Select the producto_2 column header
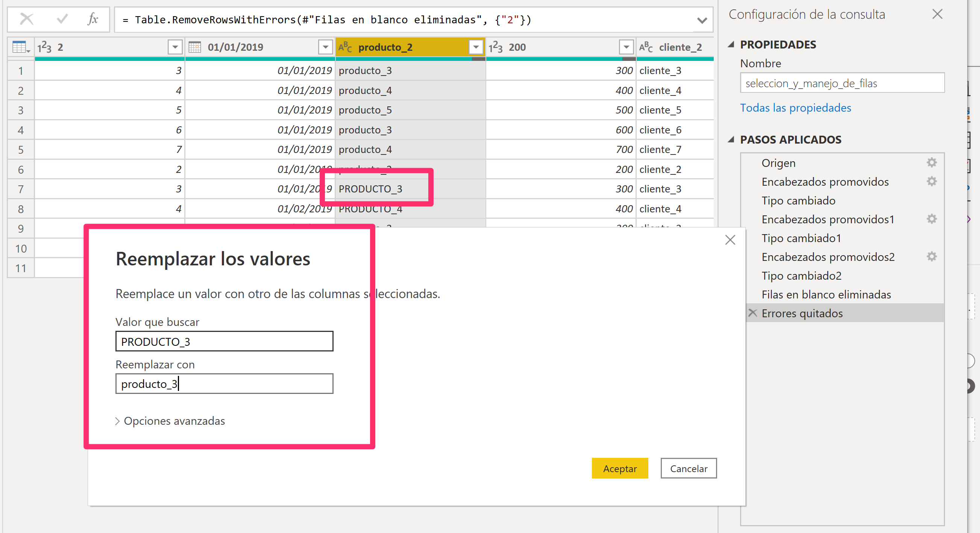The height and width of the screenshot is (533, 980). 410,47
